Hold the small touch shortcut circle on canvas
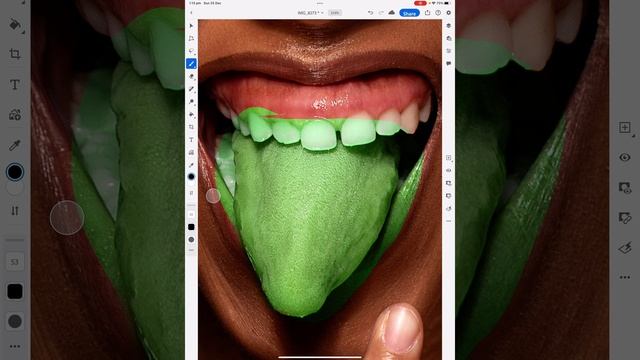The image size is (640, 360). (x=213, y=196)
